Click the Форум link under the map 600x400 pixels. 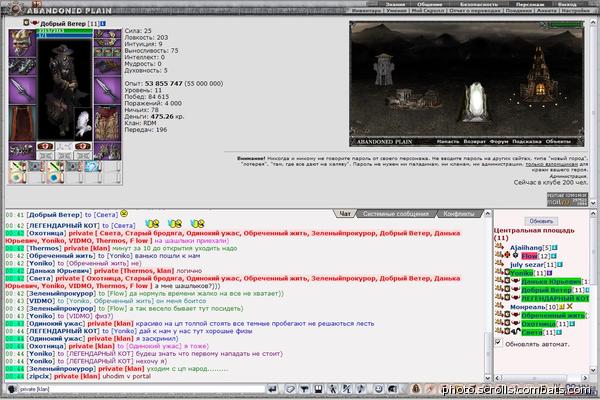click(499, 141)
